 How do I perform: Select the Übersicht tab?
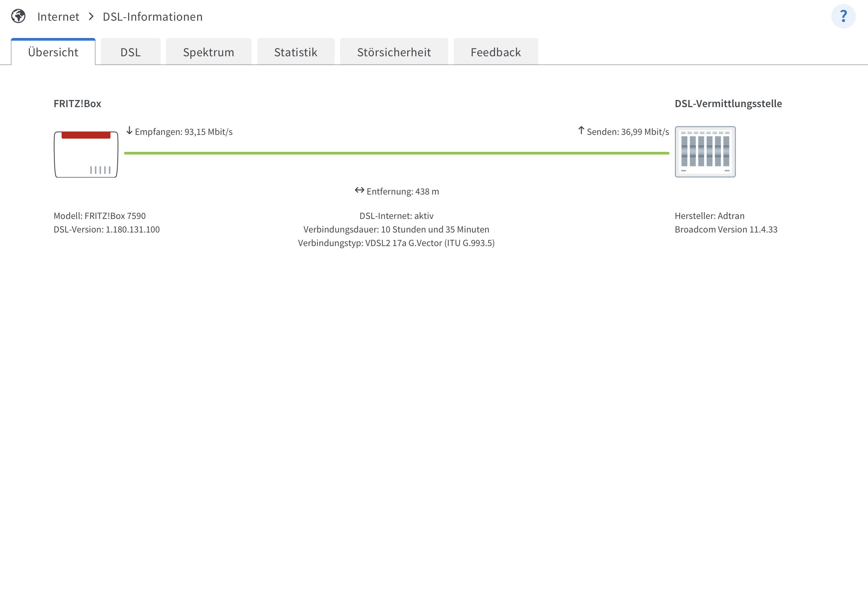53,52
